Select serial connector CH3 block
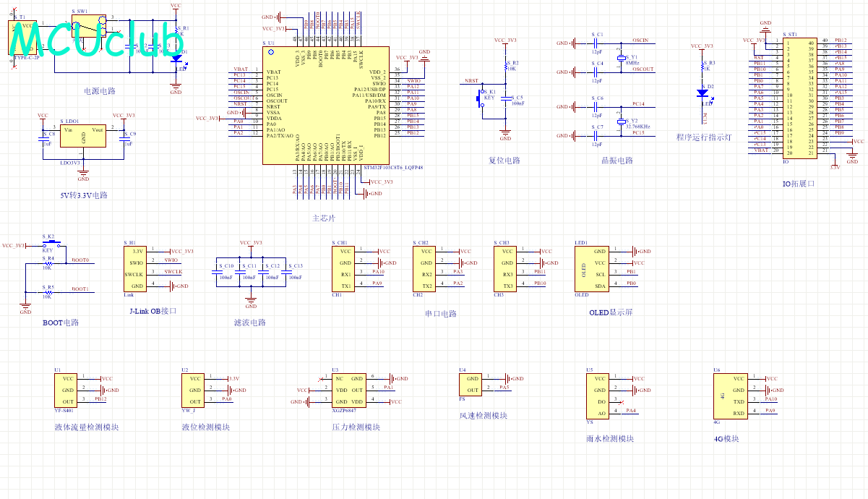 [507, 269]
